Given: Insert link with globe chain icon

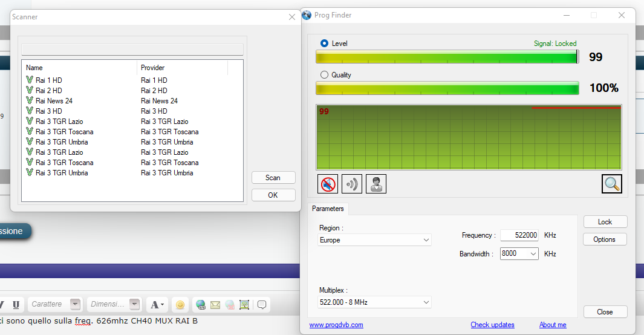Looking at the screenshot, I should pos(200,305).
